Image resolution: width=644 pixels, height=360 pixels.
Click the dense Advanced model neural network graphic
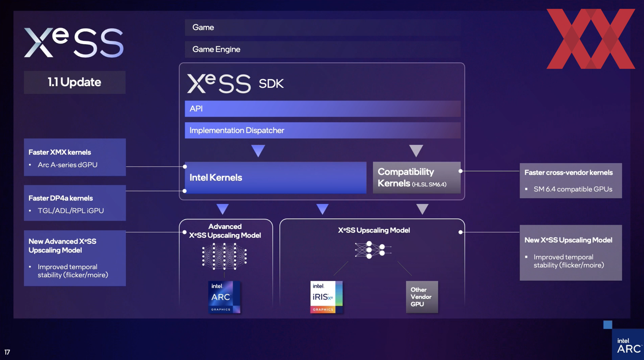pyautogui.click(x=224, y=256)
